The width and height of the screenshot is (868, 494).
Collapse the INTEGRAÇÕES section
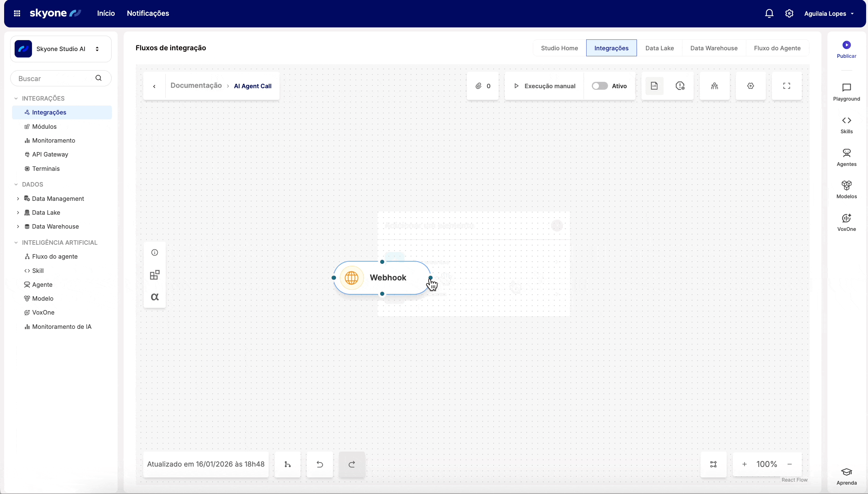click(x=16, y=98)
